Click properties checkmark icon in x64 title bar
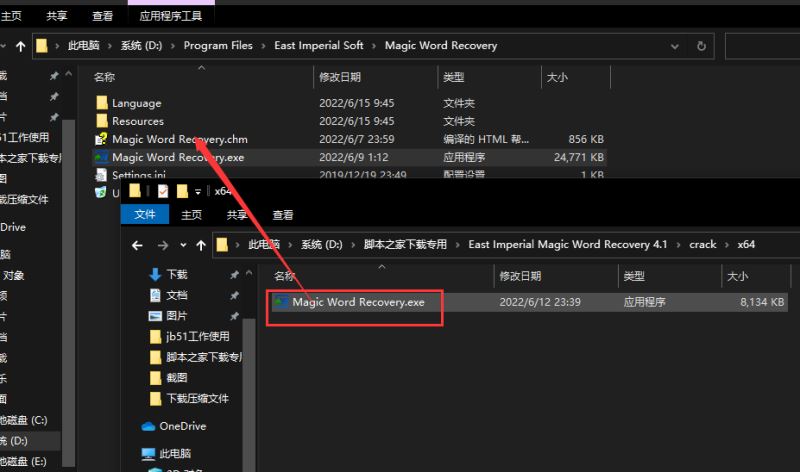This screenshot has width=800, height=472. 163,191
